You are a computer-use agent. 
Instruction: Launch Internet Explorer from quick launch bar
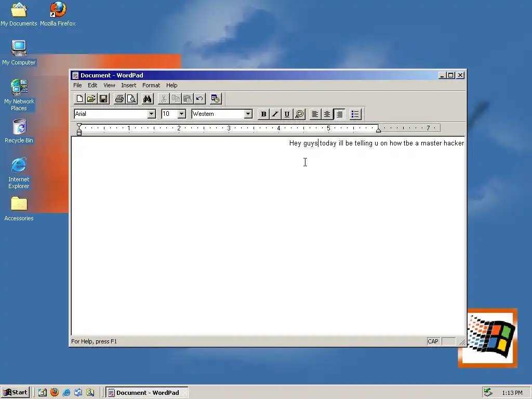pos(66,393)
